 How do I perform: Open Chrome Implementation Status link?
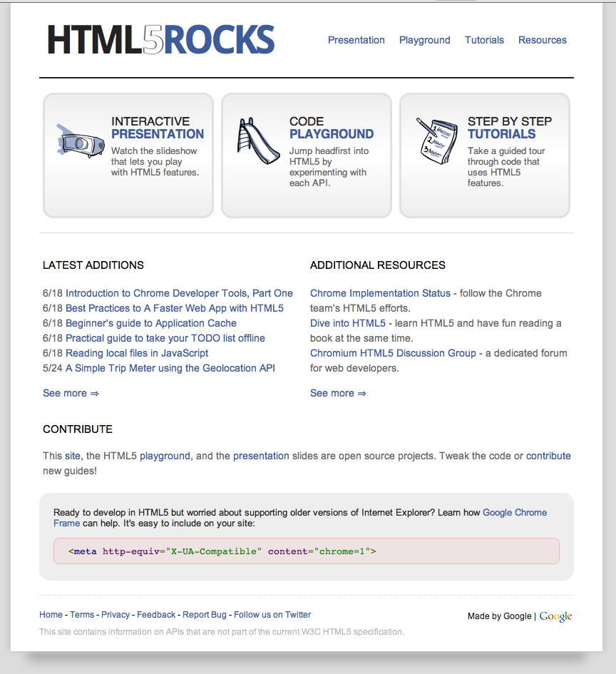pyautogui.click(x=380, y=293)
